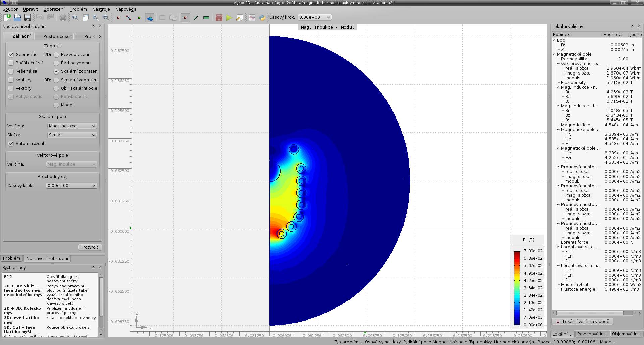Open the Veličina Mag. indukce dropdown

(72, 126)
